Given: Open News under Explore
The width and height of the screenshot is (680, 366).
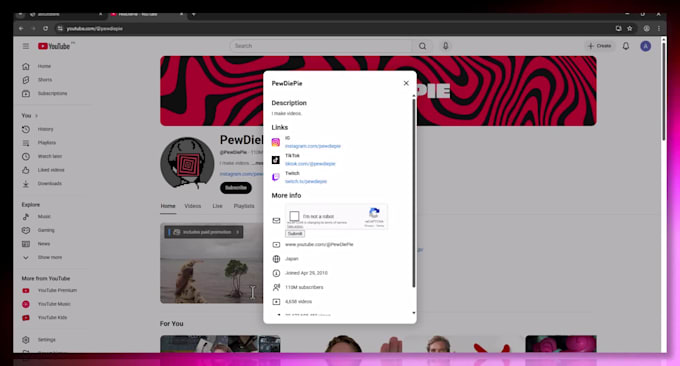Looking at the screenshot, I should tap(44, 244).
